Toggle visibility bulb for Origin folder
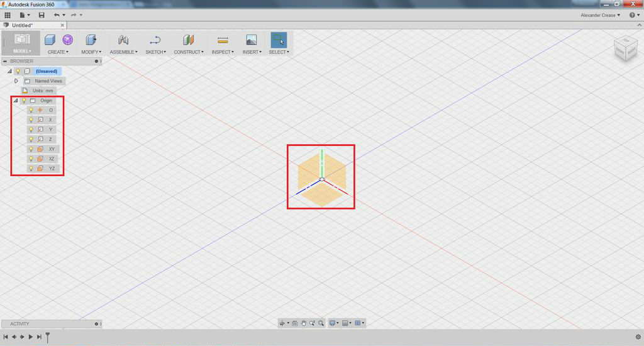The width and height of the screenshot is (644, 346). coord(24,101)
